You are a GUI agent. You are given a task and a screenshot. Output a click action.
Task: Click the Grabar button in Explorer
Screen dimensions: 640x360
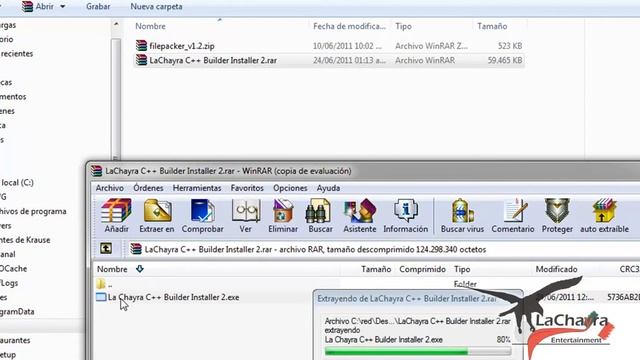coord(98,7)
